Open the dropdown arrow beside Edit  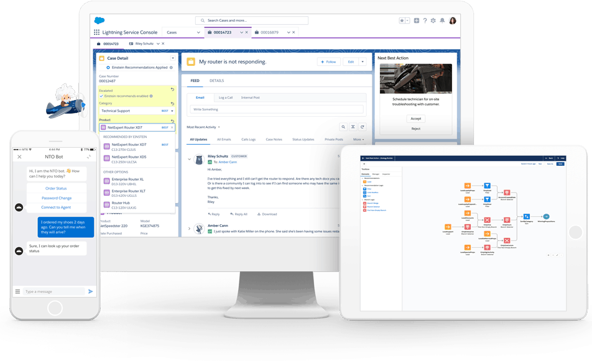363,62
